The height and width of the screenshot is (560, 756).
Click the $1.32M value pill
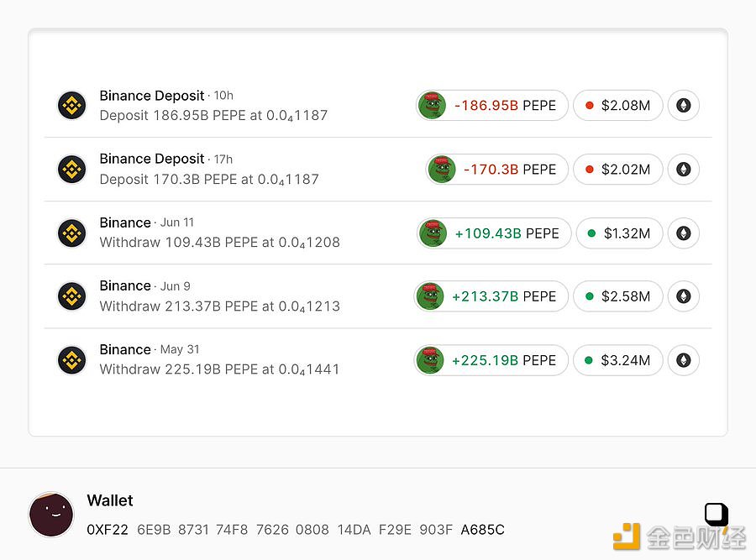pos(620,233)
